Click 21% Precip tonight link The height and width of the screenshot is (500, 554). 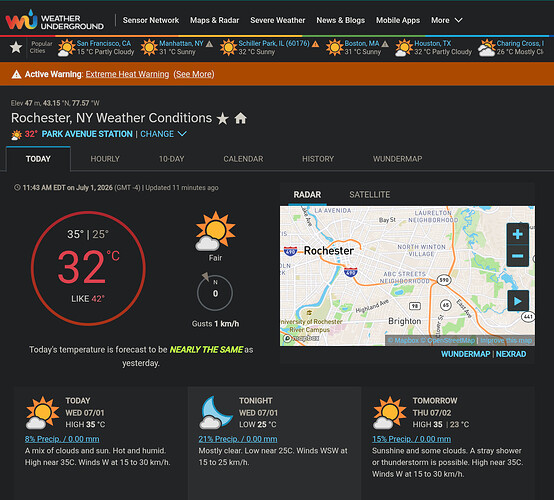pyautogui.click(x=238, y=439)
